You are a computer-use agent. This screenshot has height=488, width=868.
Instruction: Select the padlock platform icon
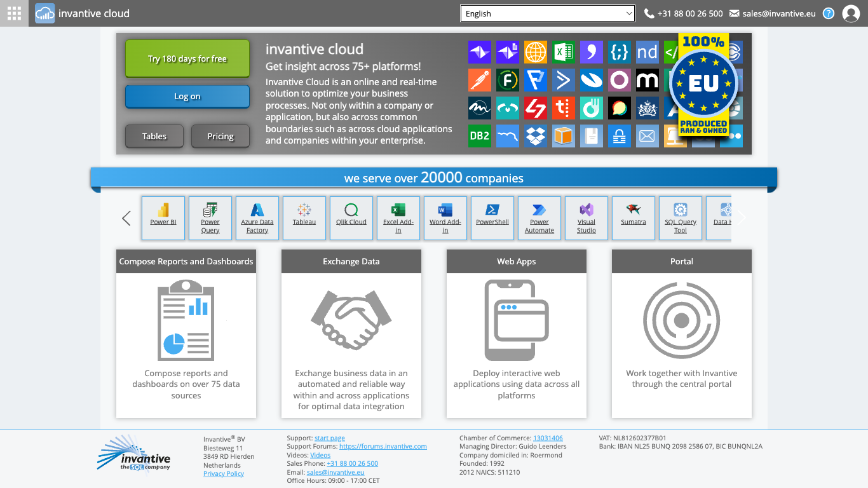click(620, 136)
